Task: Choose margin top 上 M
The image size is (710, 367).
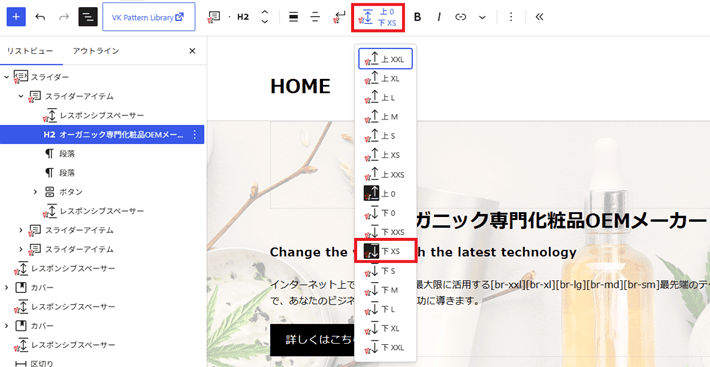Action: pyautogui.click(x=385, y=117)
